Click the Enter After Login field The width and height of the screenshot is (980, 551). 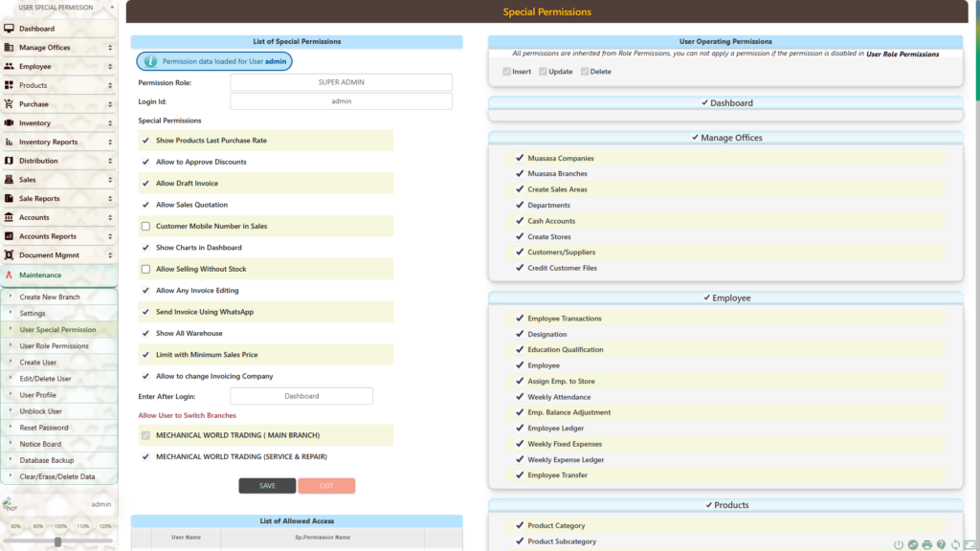coord(301,396)
